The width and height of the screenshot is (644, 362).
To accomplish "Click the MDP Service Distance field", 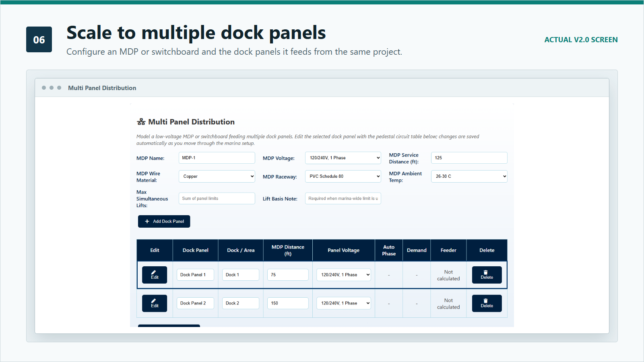I will [469, 158].
